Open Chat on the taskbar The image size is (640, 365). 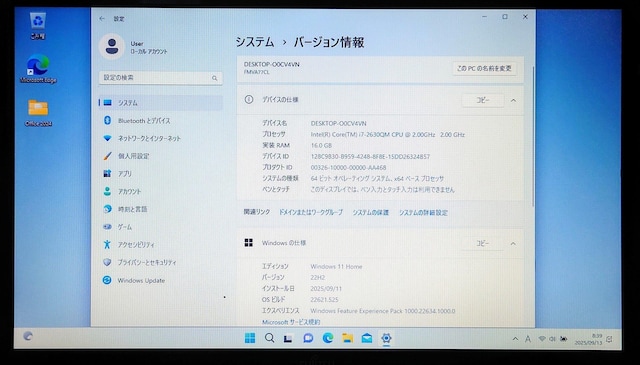(308, 338)
